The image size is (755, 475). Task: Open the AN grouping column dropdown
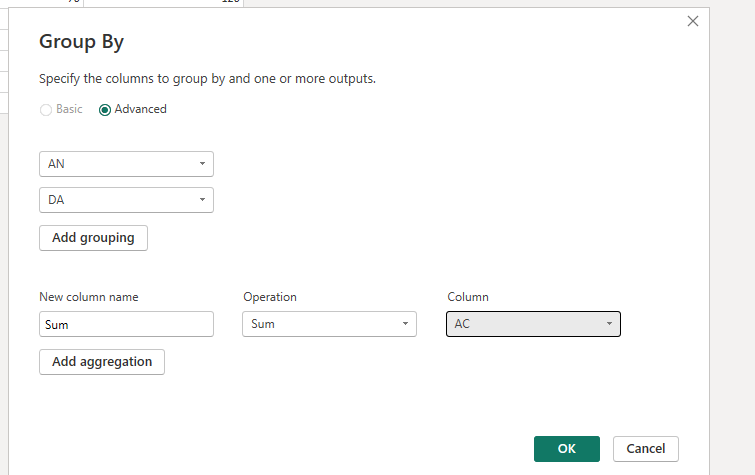coord(126,164)
